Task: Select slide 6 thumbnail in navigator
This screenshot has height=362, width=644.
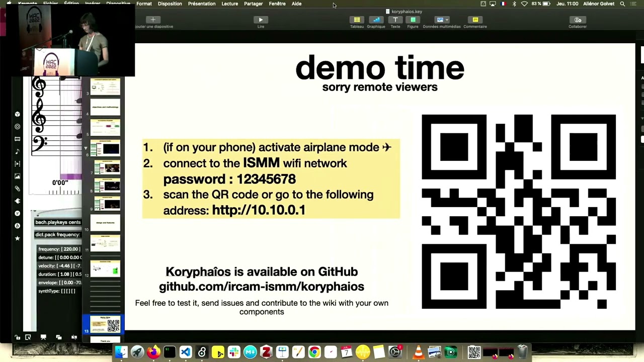Action: pyautogui.click(x=105, y=148)
